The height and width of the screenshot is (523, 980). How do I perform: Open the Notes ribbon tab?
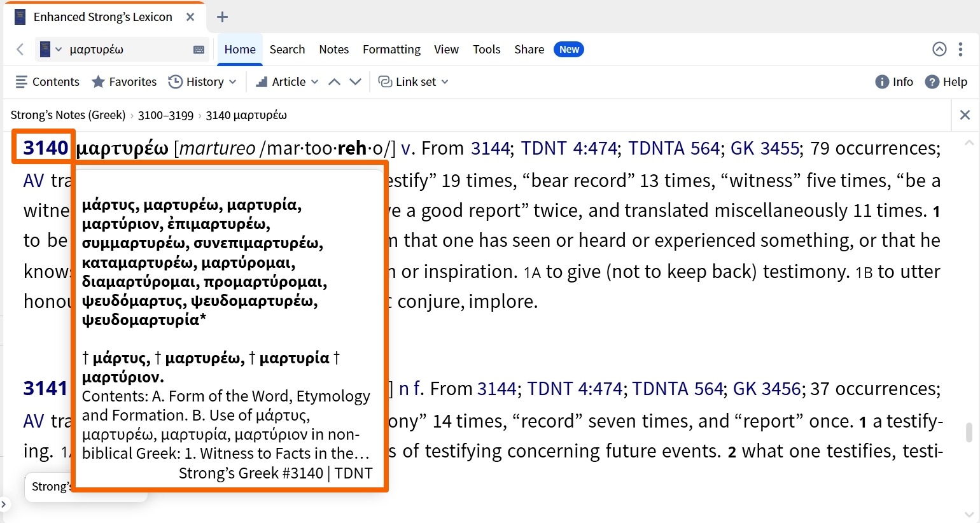click(334, 49)
